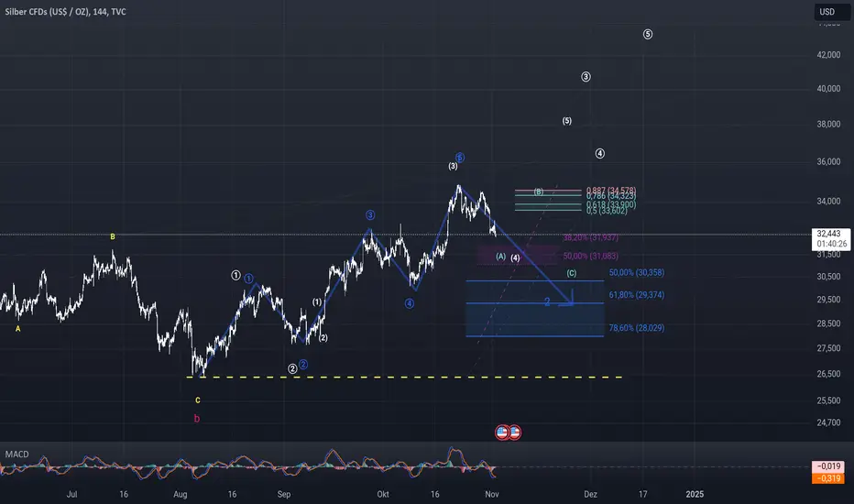Select the blue circled 2 wave label
854x504 pixels.
pos(303,364)
